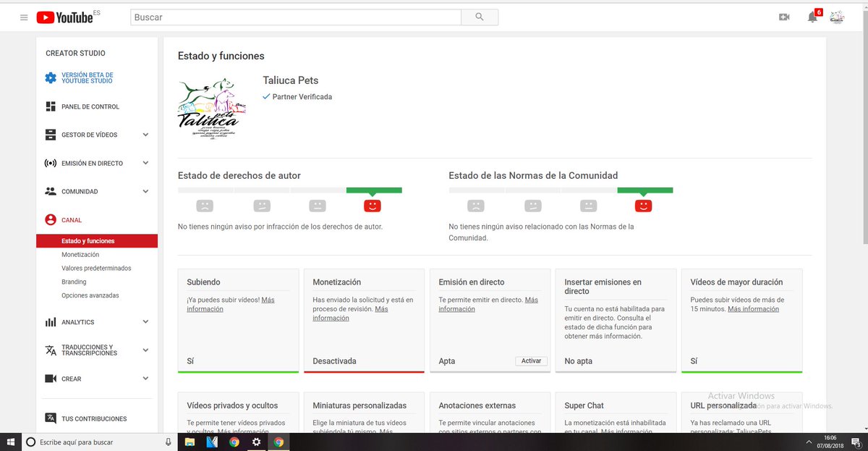
Task: Click the Panel de control dashboard icon
Action: click(x=51, y=106)
